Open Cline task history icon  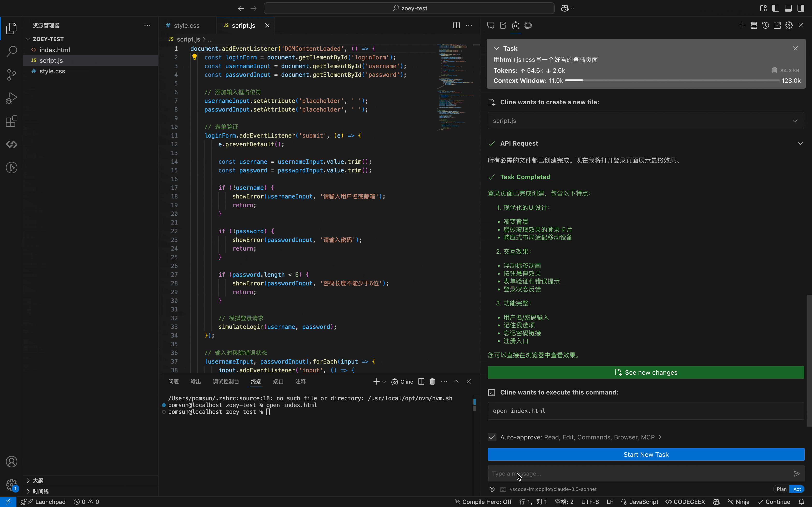[x=765, y=26]
